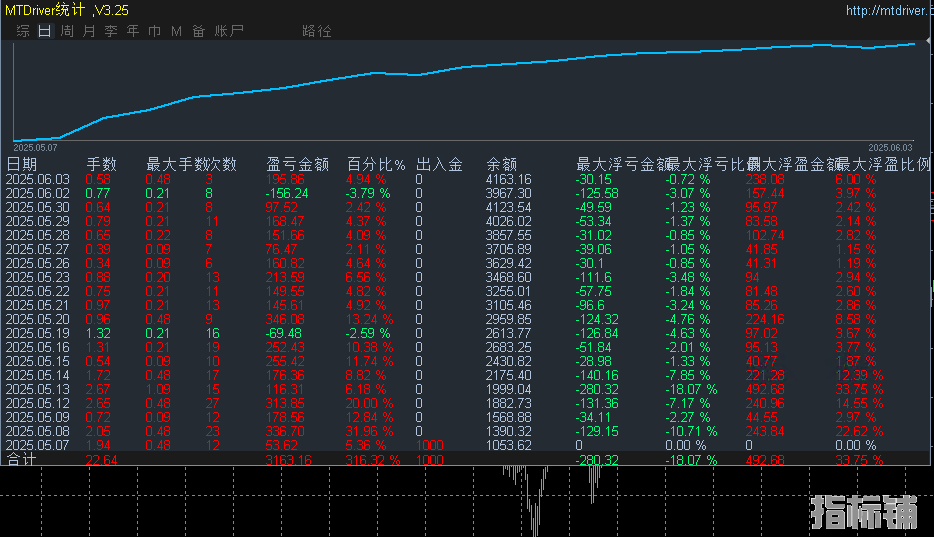The height and width of the screenshot is (537, 934).
Task: Click the 盈亏金额 column header
Action: pyautogui.click(x=297, y=164)
